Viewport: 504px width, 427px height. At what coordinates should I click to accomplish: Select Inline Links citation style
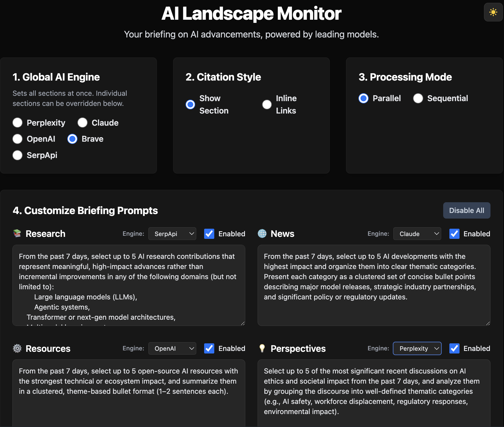[x=267, y=104]
